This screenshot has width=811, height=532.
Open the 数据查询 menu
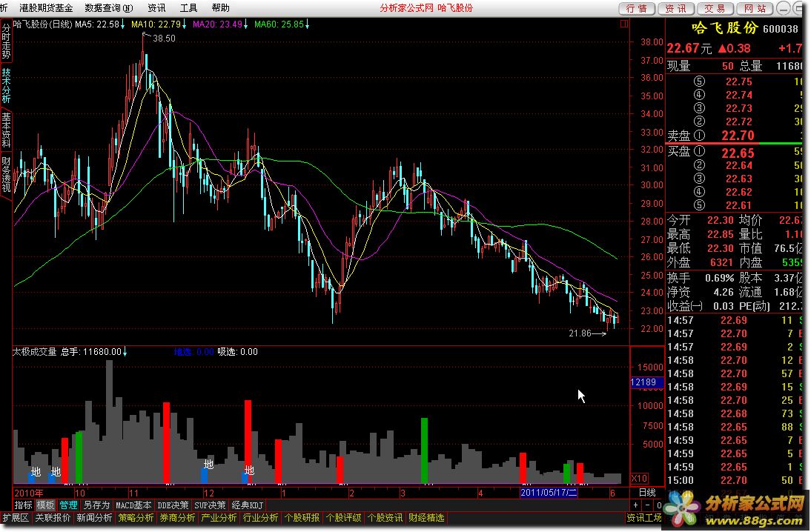[109, 7]
